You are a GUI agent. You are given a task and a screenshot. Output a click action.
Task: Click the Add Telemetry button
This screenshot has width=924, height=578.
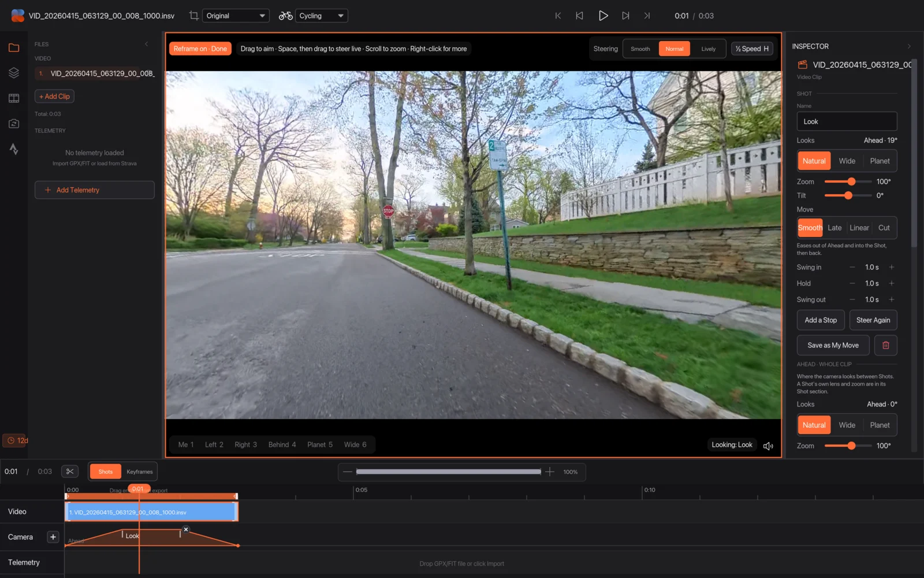click(95, 190)
